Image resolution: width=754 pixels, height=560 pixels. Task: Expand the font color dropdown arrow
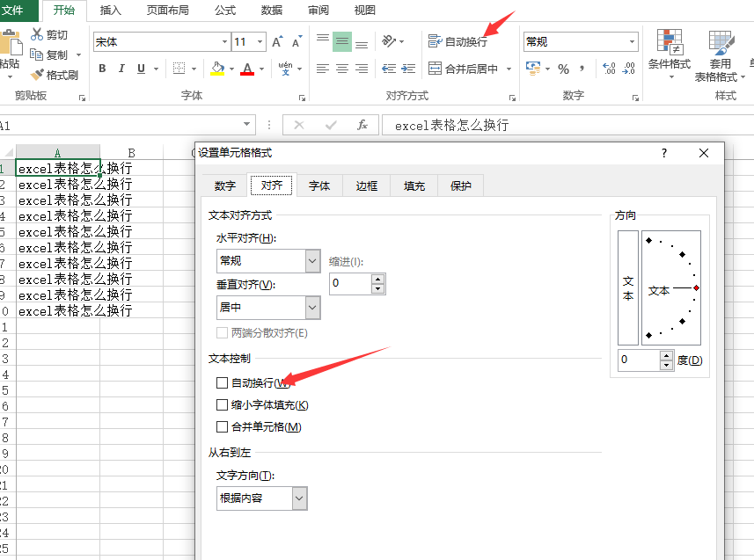[x=261, y=69]
